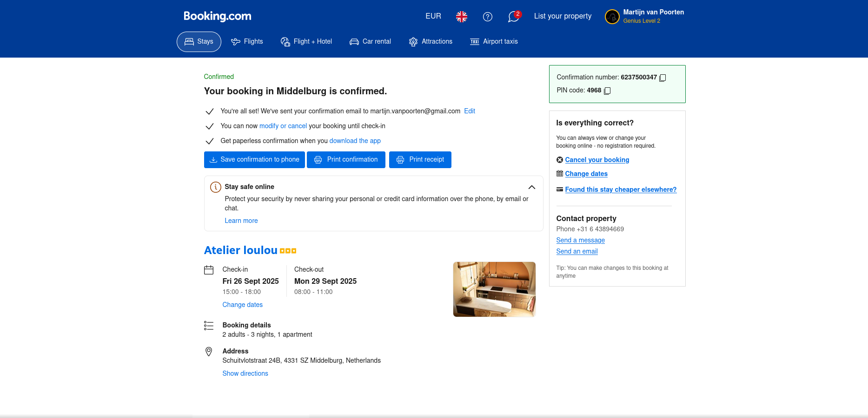Open the help question mark icon

click(487, 17)
